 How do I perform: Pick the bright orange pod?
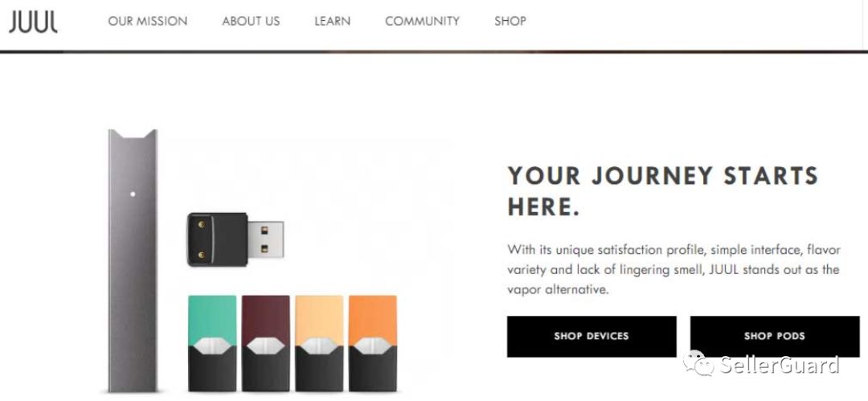pos(373,343)
